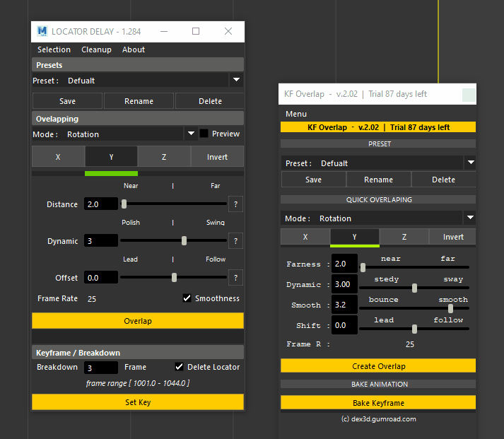Collapse the Presets section header

(x=138, y=65)
